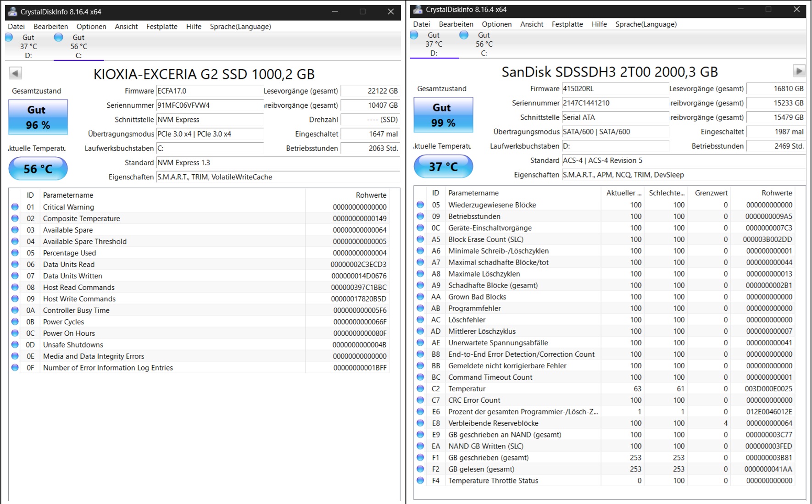Click the SanDisk serial number field 2147C1441210
Image resolution: width=812 pixels, height=504 pixels.
pyautogui.click(x=615, y=103)
